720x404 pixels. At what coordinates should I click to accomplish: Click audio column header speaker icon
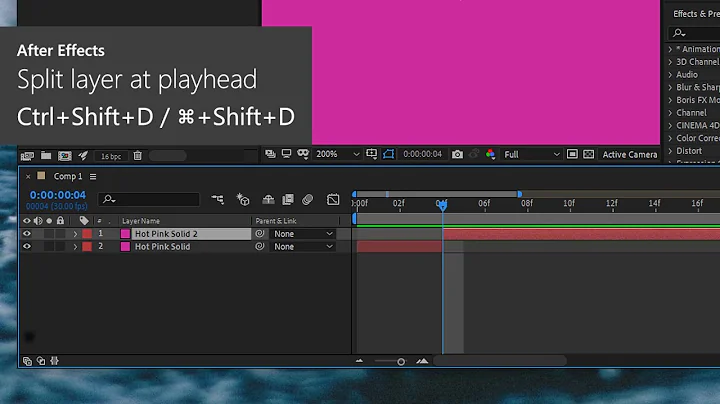(38, 221)
